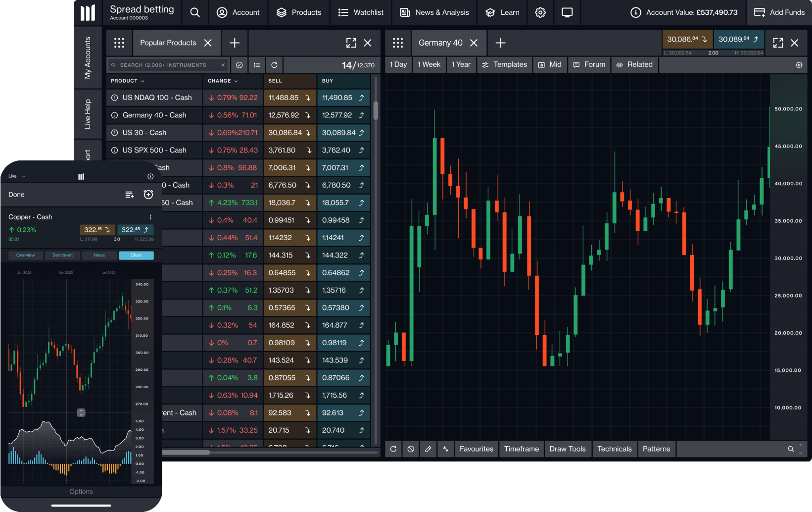The width and height of the screenshot is (812, 512).
Task: Open the Forum panel for Germany 40
Action: pyautogui.click(x=588, y=64)
